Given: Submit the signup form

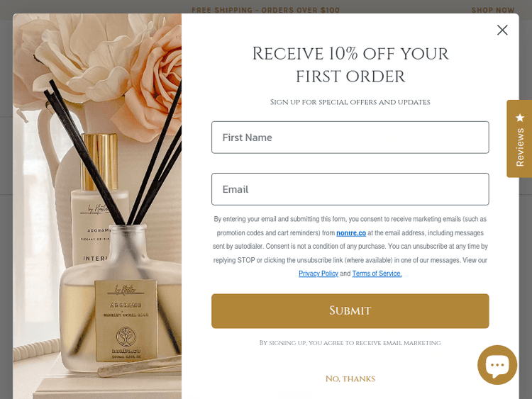Looking at the screenshot, I should 350,311.
